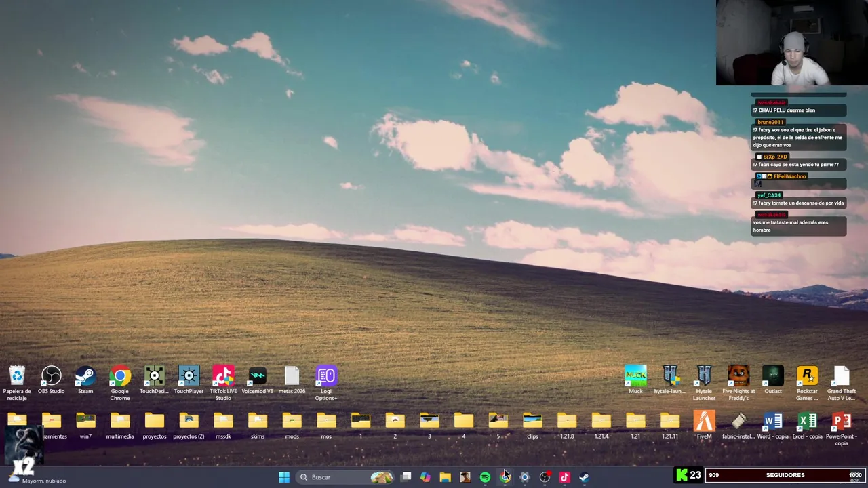Select the win7 folder

point(85,426)
